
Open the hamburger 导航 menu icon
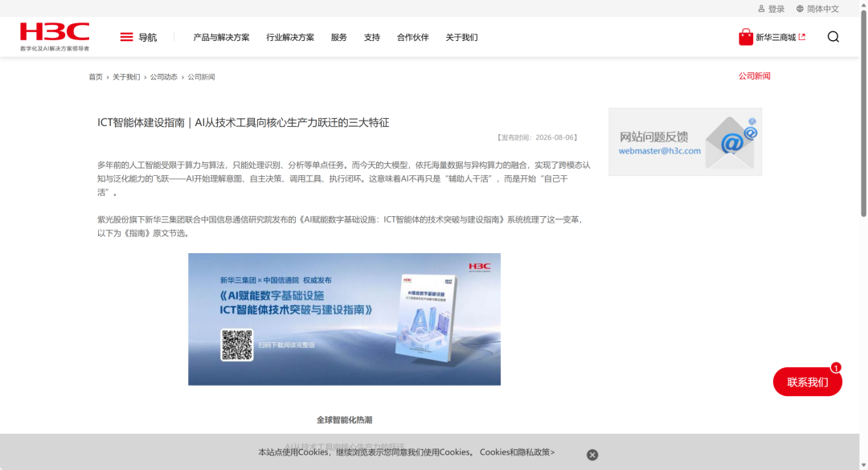[x=126, y=37]
